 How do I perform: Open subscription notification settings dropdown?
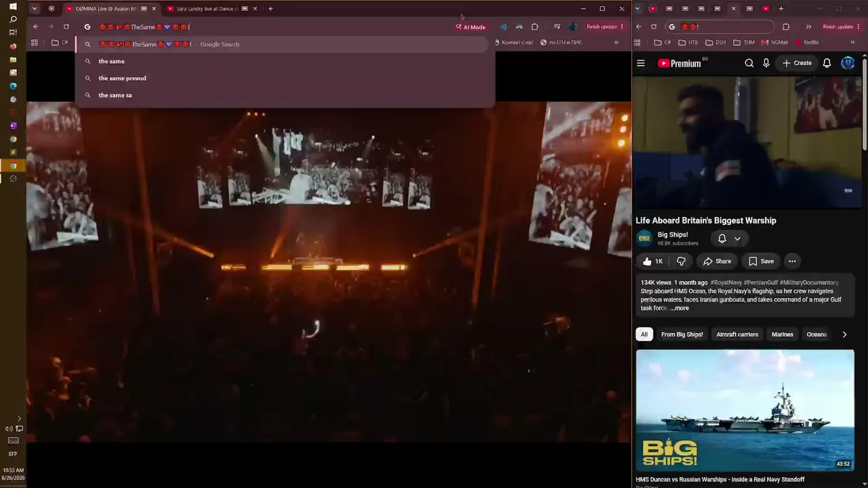pos(730,239)
